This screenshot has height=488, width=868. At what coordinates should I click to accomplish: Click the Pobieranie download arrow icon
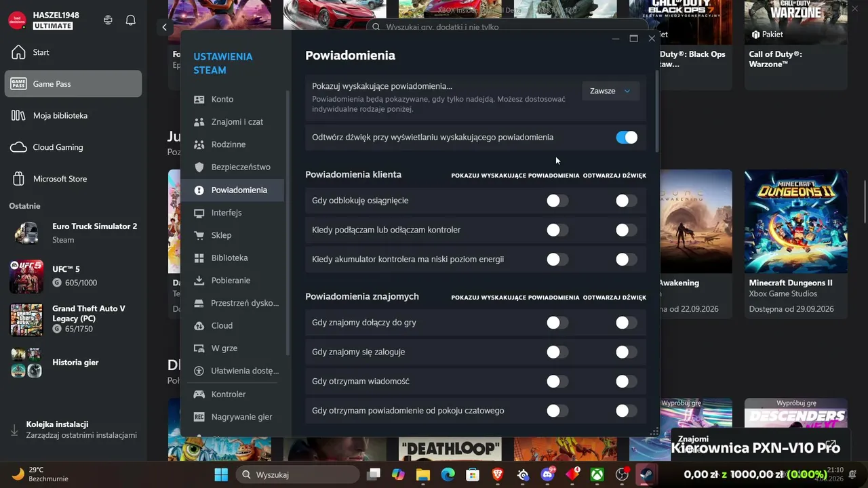[x=199, y=281]
